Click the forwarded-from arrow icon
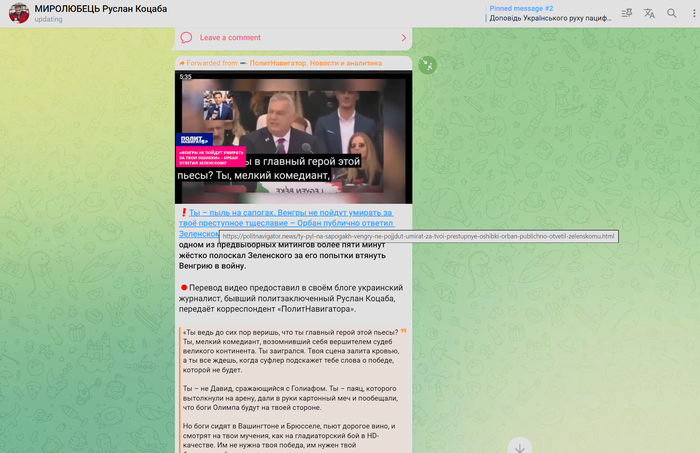 click(181, 63)
